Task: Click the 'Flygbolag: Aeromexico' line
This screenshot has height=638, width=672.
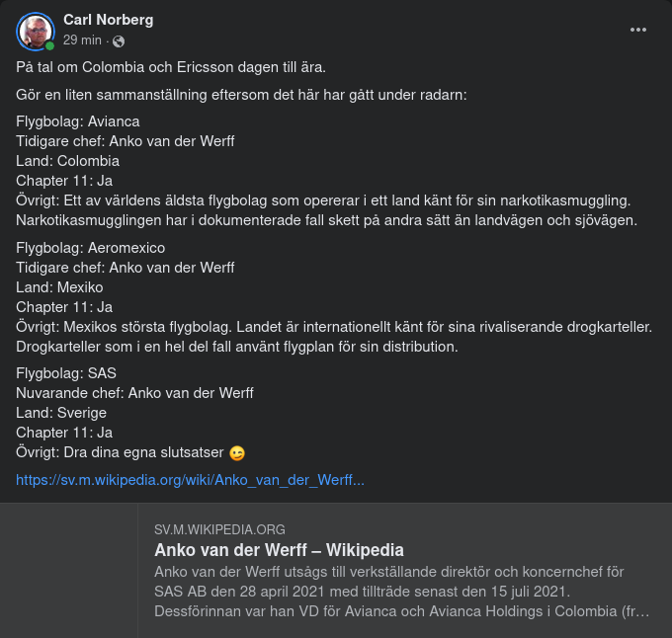Action: [91, 248]
